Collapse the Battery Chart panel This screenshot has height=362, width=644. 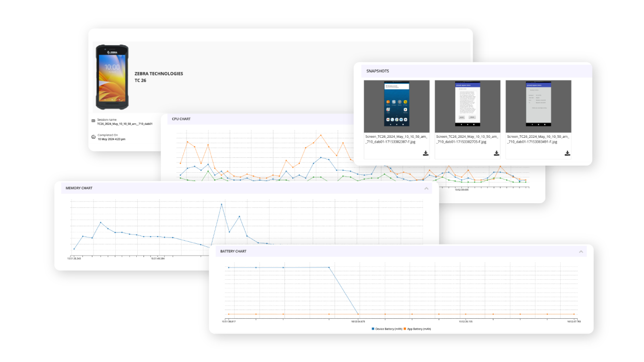581,251
